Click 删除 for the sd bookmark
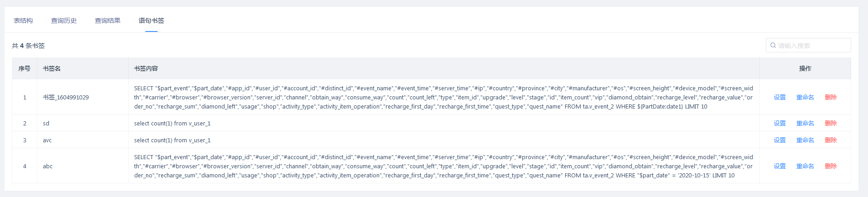Image resolution: width=868 pixels, height=197 pixels. point(831,123)
